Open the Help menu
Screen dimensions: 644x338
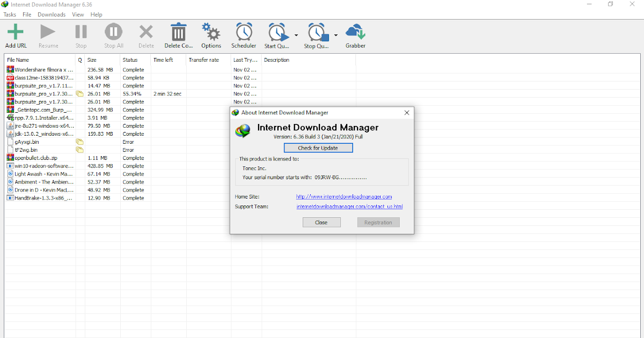97,14
